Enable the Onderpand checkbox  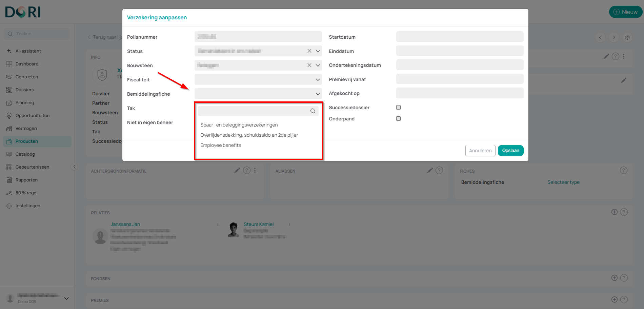(x=398, y=118)
